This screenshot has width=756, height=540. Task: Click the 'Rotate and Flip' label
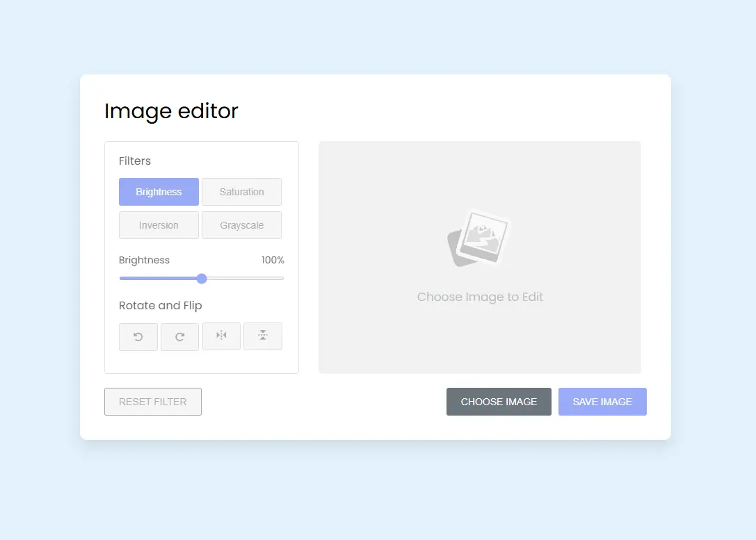pyautogui.click(x=161, y=305)
